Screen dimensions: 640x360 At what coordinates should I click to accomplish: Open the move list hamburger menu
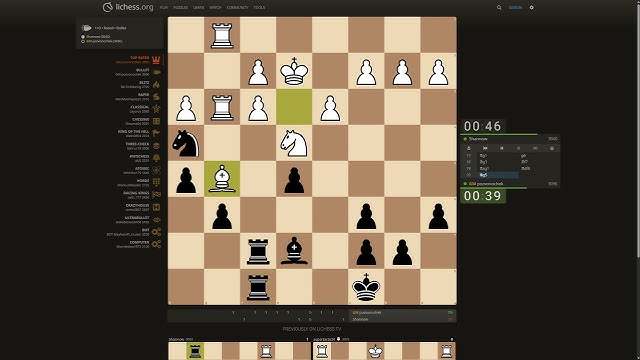(x=552, y=148)
